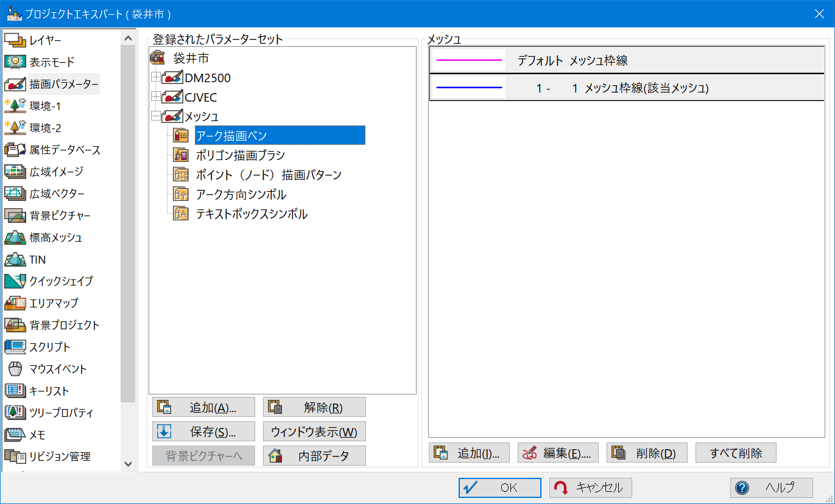Close the プロジェクトエキスパート dialog
The height and width of the screenshot is (504, 835).
819,13
